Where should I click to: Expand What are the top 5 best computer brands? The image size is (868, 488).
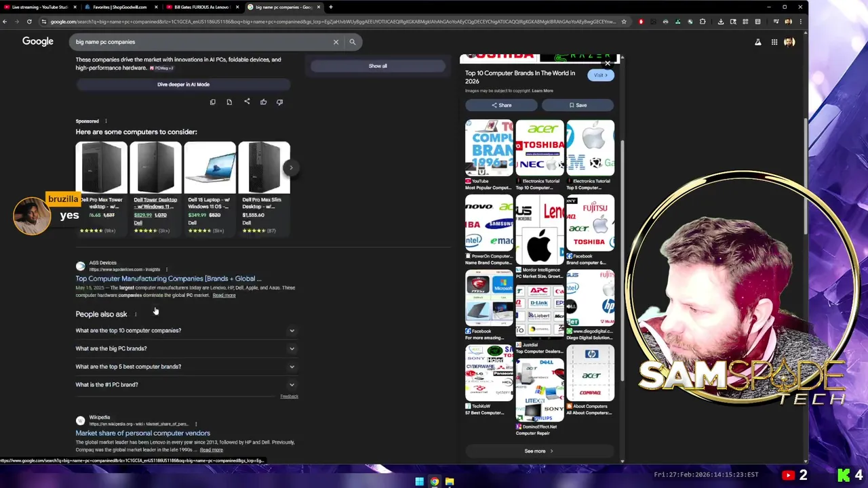[x=186, y=367]
